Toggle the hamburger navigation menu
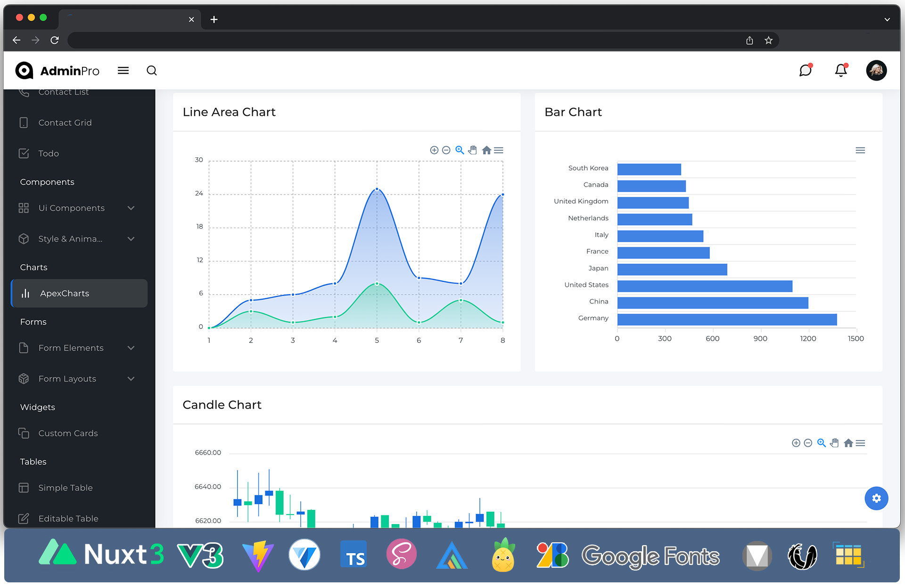The height and width of the screenshot is (588, 905). pos(123,71)
